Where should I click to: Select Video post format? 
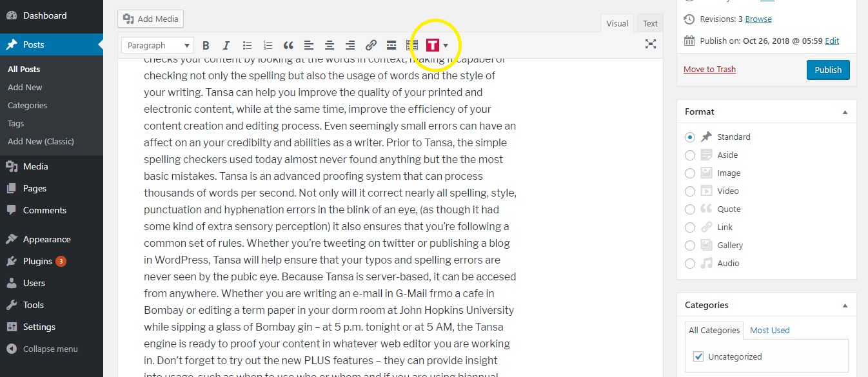click(x=690, y=191)
